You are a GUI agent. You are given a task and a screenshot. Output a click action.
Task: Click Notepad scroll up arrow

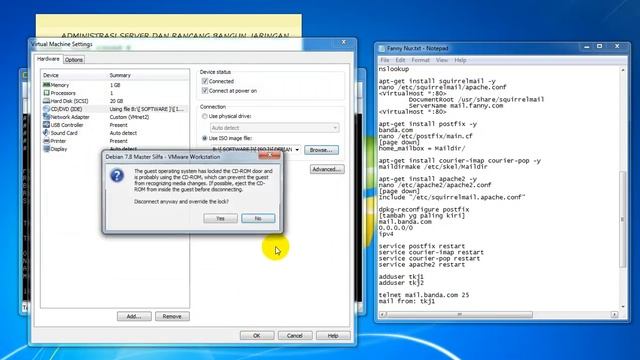pos(622,70)
